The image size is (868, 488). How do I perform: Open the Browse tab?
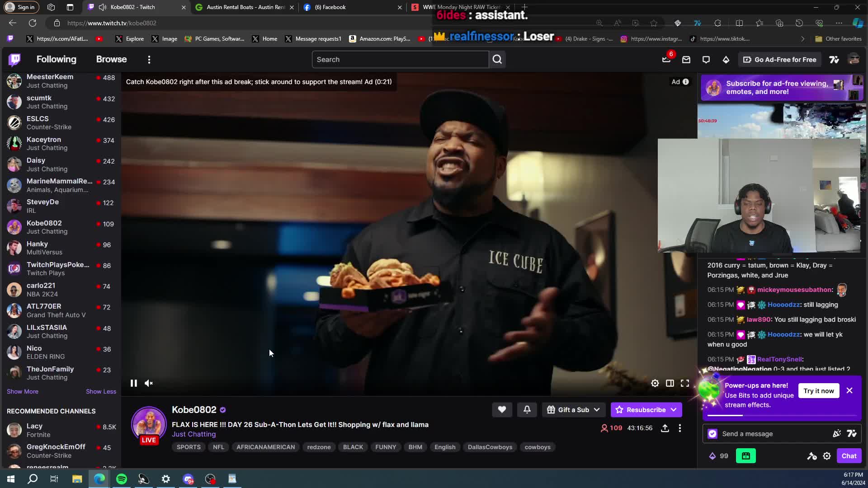pos(111,59)
